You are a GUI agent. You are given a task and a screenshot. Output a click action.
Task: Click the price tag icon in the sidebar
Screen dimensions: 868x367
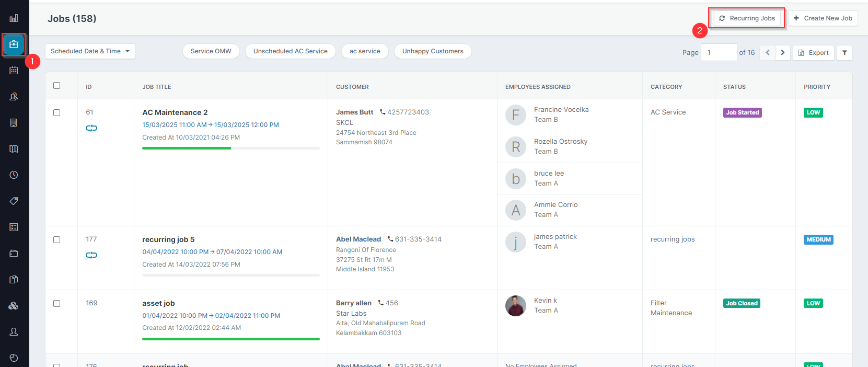pyautogui.click(x=14, y=201)
